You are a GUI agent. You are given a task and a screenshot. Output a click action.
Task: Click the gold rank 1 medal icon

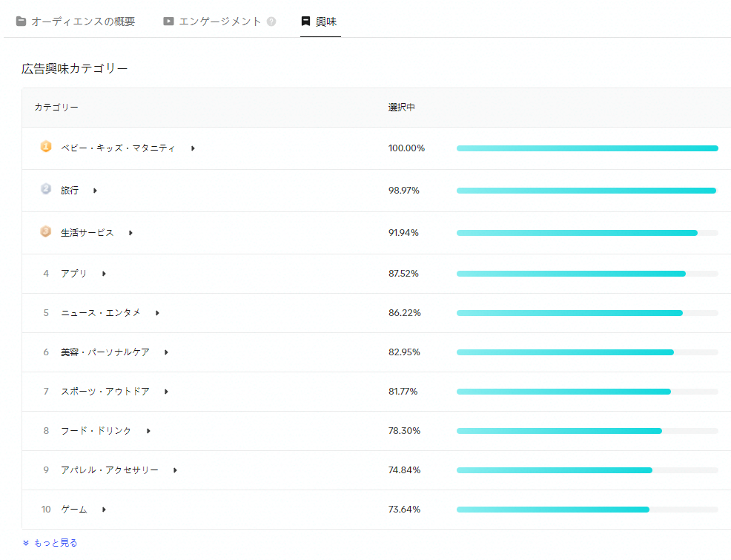click(x=46, y=147)
